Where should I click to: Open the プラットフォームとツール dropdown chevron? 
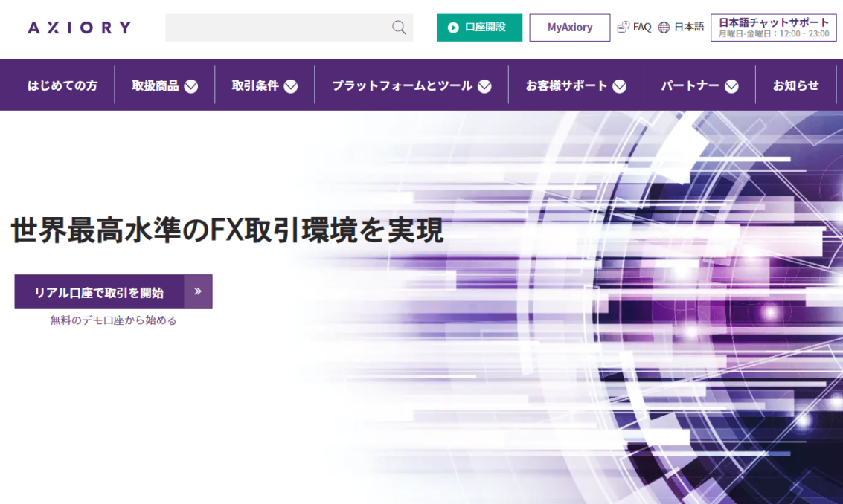point(484,86)
